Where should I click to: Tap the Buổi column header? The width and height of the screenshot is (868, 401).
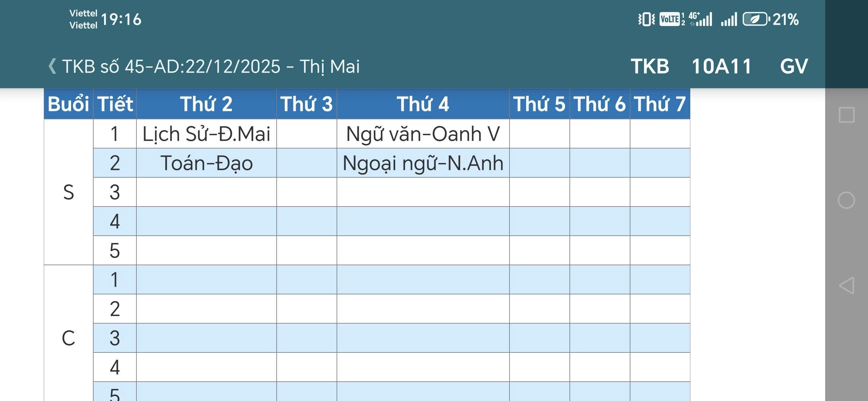point(69,104)
